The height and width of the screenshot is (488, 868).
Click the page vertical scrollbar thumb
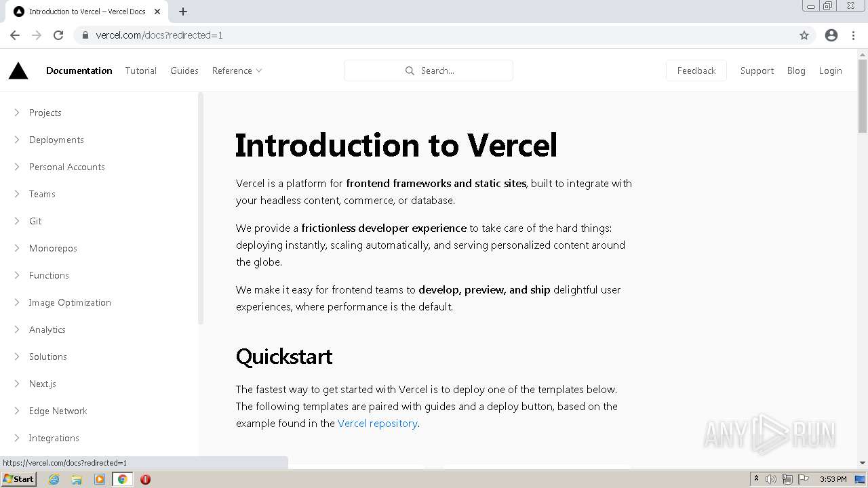(x=863, y=96)
